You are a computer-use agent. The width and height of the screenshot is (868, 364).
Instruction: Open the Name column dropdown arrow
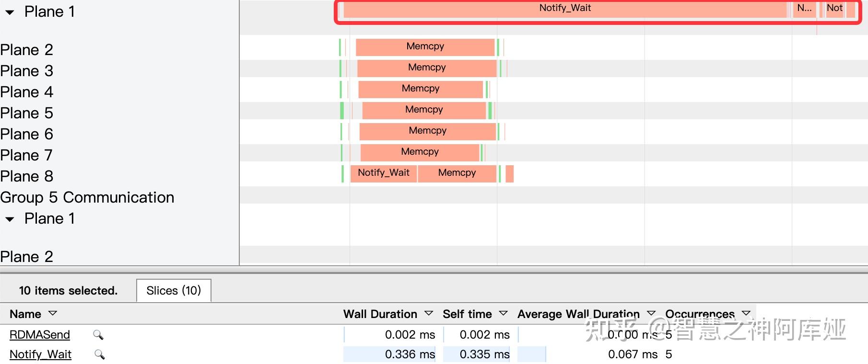53,314
